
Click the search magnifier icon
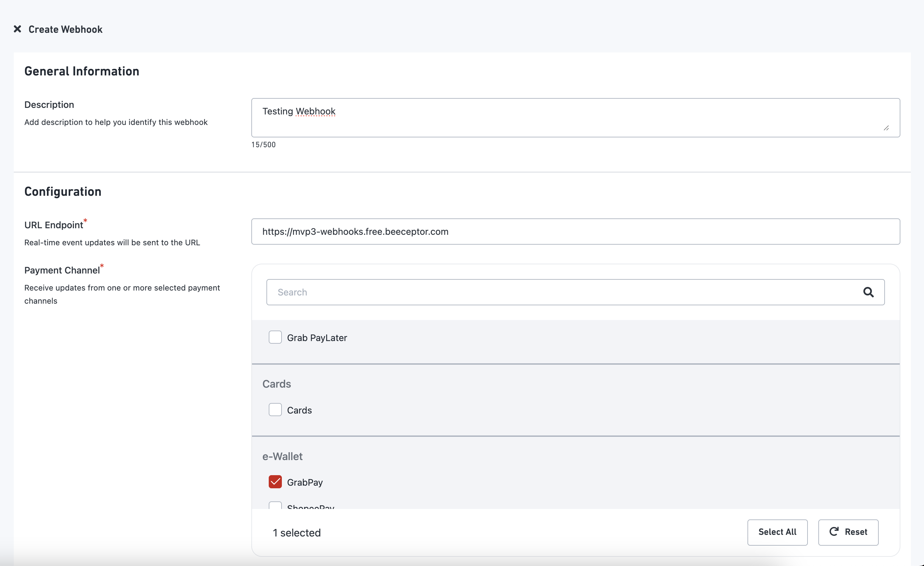coord(868,292)
